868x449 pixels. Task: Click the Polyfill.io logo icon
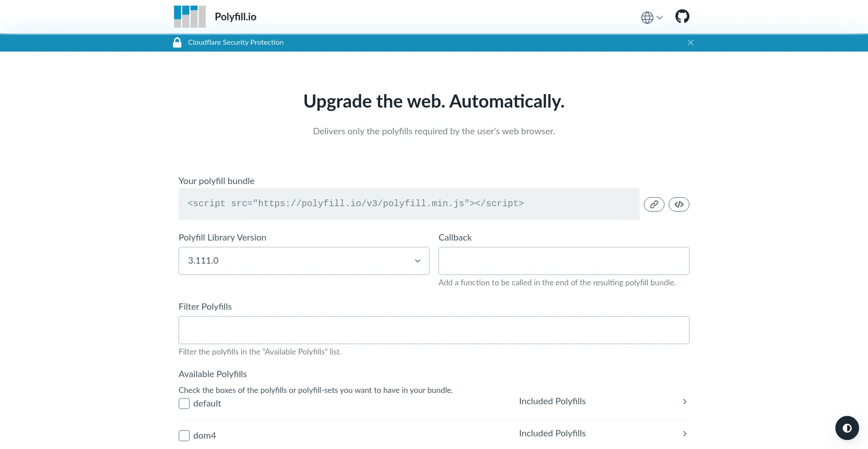click(190, 17)
